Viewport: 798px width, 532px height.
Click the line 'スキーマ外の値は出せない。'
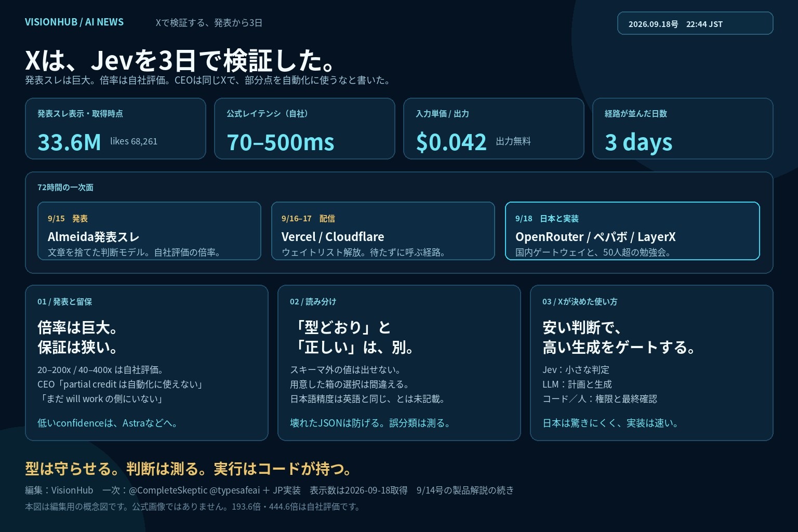(x=347, y=370)
